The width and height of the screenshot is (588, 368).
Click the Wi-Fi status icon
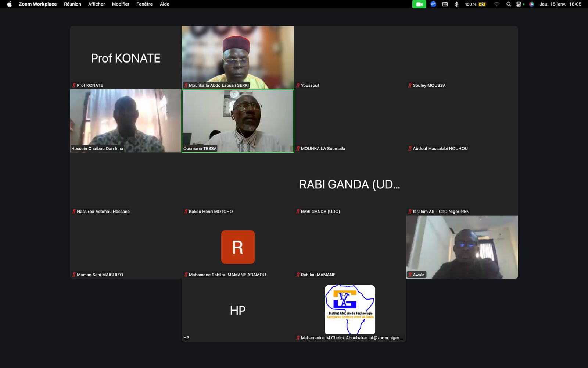[496, 4]
